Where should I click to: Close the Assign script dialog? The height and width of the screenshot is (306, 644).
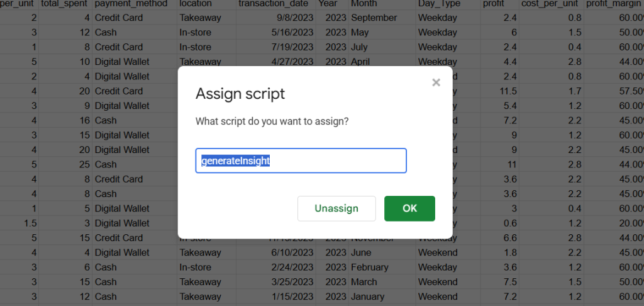coord(436,82)
